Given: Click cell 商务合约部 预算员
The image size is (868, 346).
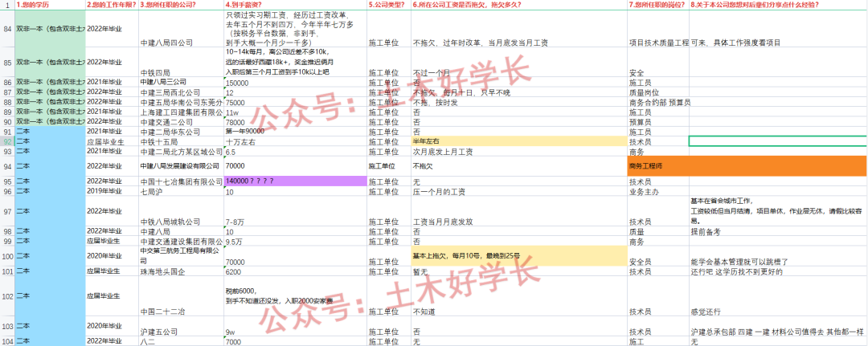Looking at the screenshot, I should click(658, 102).
